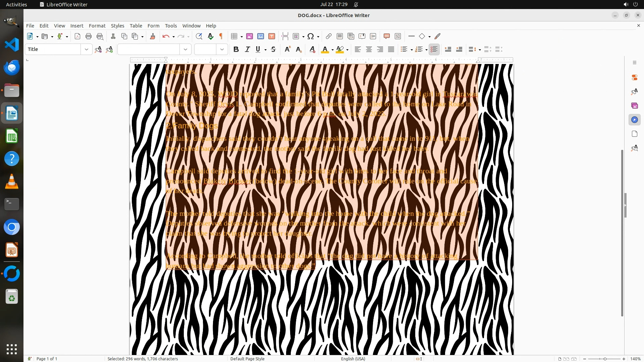This screenshot has width=644, height=362.
Task: Open the Tools menu
Action: [171, 25]
